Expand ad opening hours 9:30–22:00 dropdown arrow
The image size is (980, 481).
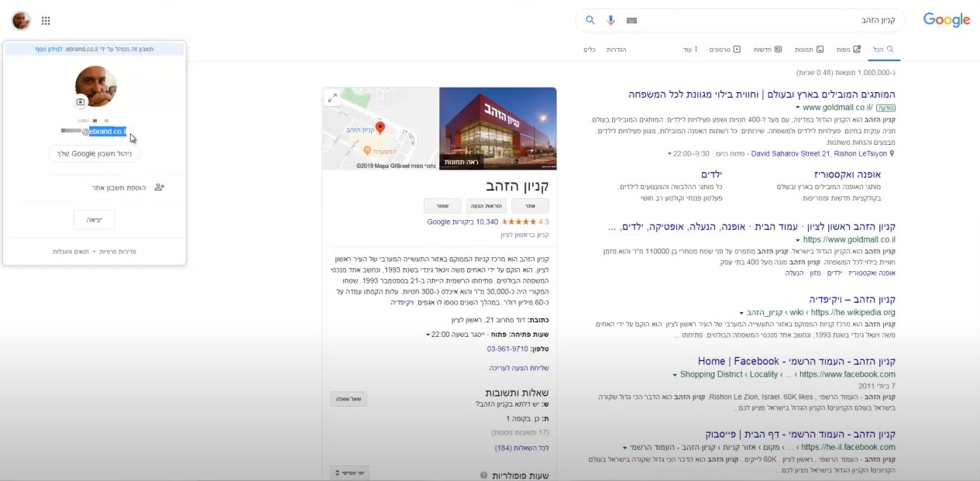coord(670,153)
